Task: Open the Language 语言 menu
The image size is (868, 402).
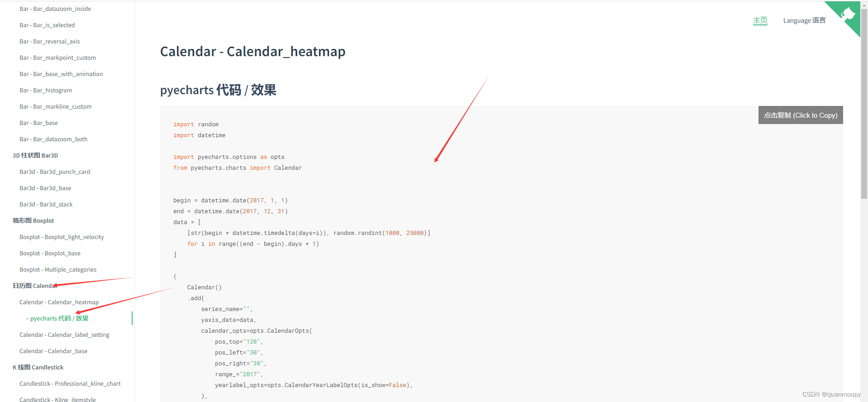Action: point(804,20)
